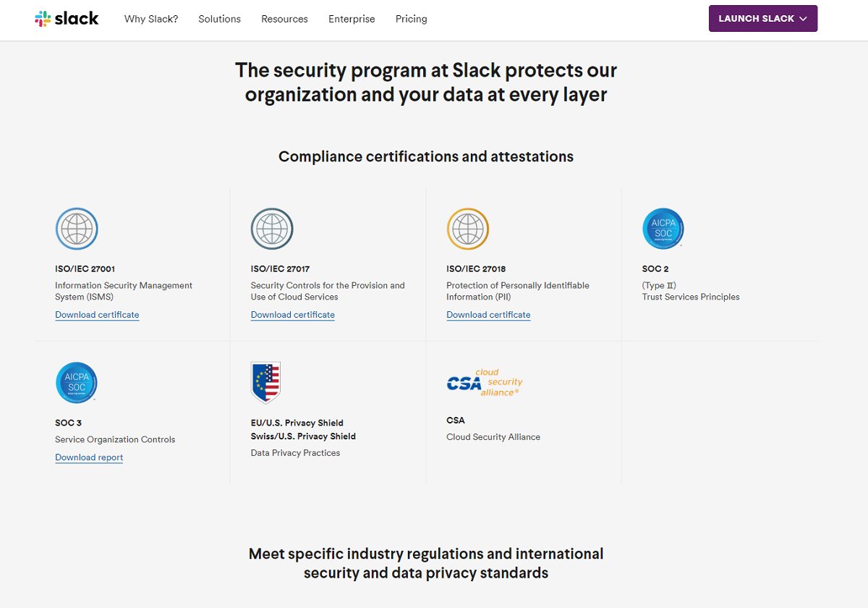
Task: Click the Launch Slack button
Action: pyautogui.click(x=763, y=18)
